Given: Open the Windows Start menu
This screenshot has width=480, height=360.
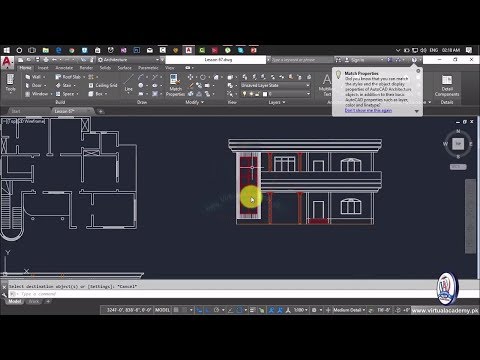Looking at the screenshot, I should tap(7, 50).
